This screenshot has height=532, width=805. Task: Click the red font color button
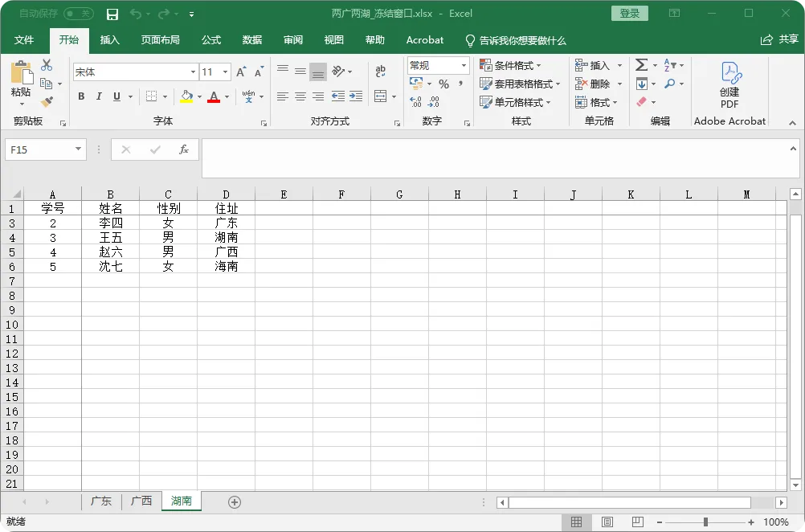click(x=214, y=96)
